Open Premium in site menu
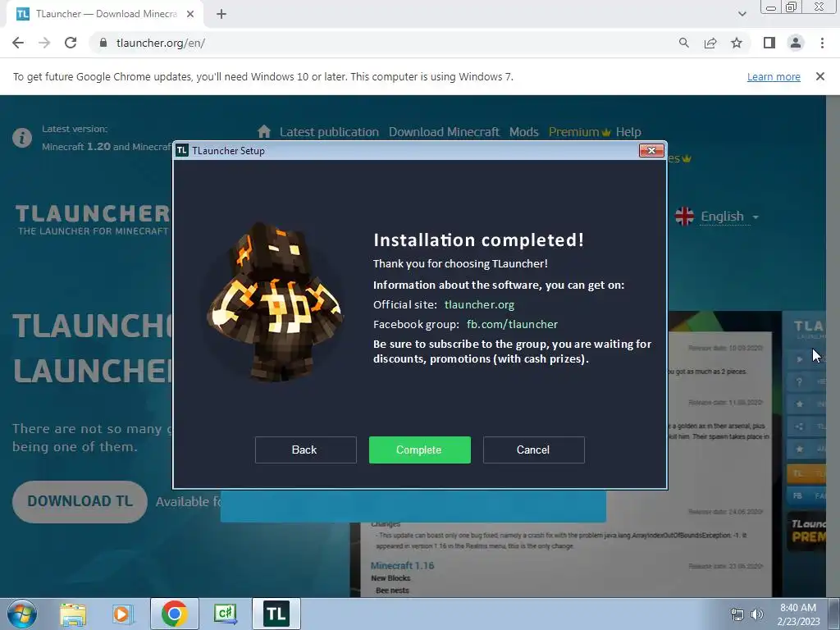The image size is (840, 630). (x=579, y=132)
